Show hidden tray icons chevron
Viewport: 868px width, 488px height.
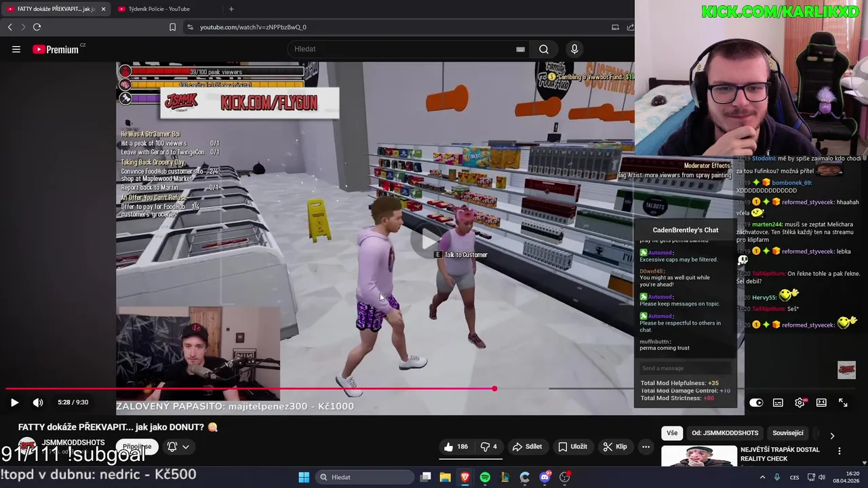pyautogui.click(x=762, y=477)
